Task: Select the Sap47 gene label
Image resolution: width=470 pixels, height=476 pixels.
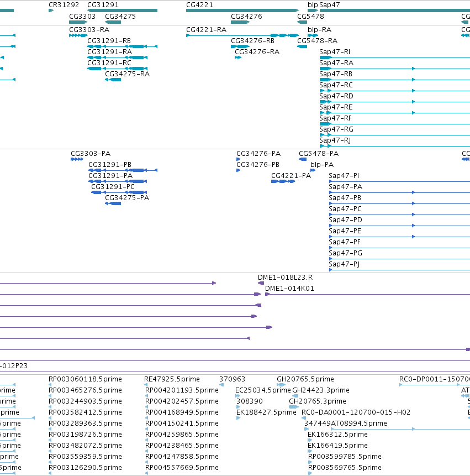Action: pyautogui.click(x=330, y=5)
